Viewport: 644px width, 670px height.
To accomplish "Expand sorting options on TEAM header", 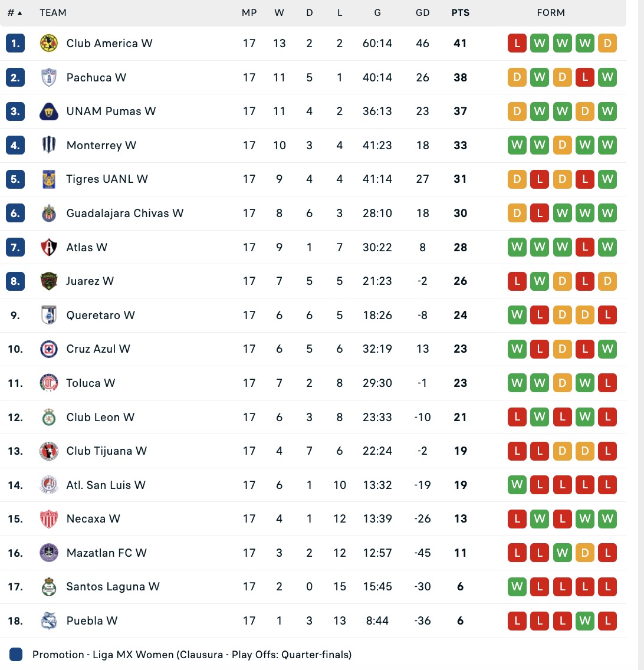I will 53,12.
